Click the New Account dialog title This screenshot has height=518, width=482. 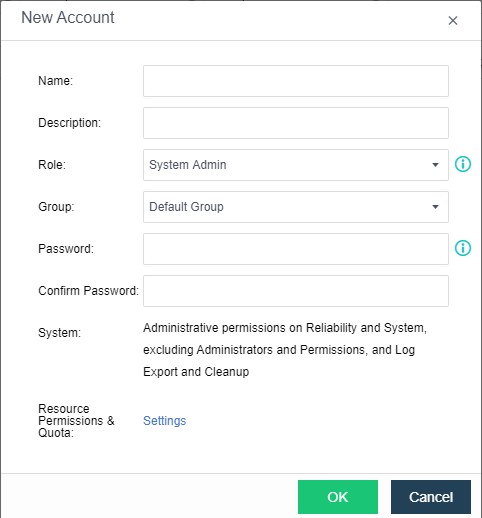(68, 17)
